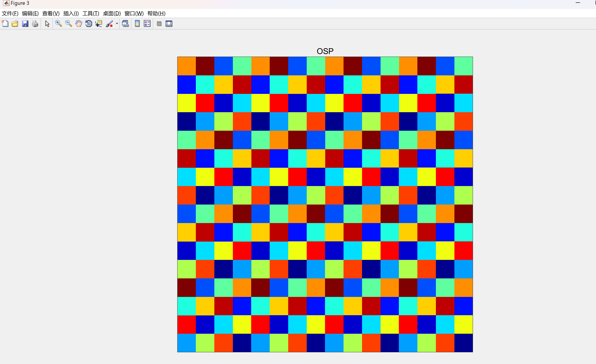Viewport: 596px width, 364px height.
Task: Open the 插入(I) menu
Action: (71, 14)
